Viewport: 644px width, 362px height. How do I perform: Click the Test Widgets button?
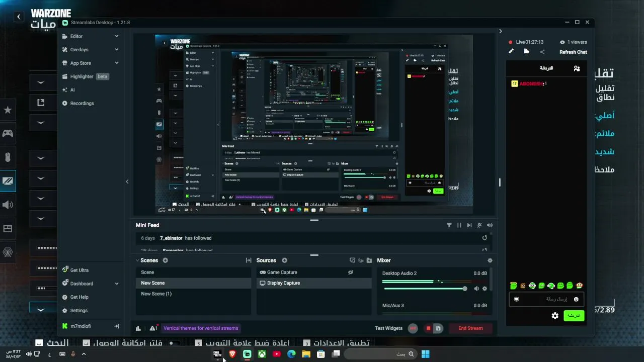388,328
